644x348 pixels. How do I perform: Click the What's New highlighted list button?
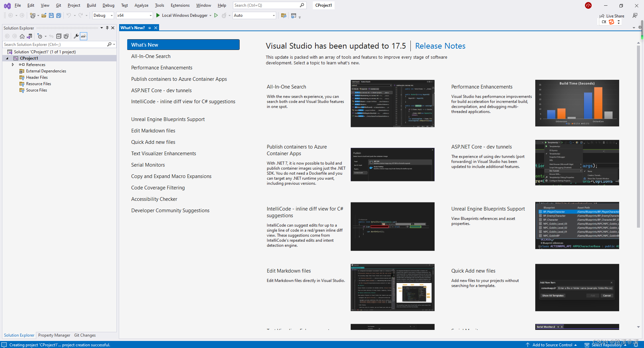tap(183, 45)
